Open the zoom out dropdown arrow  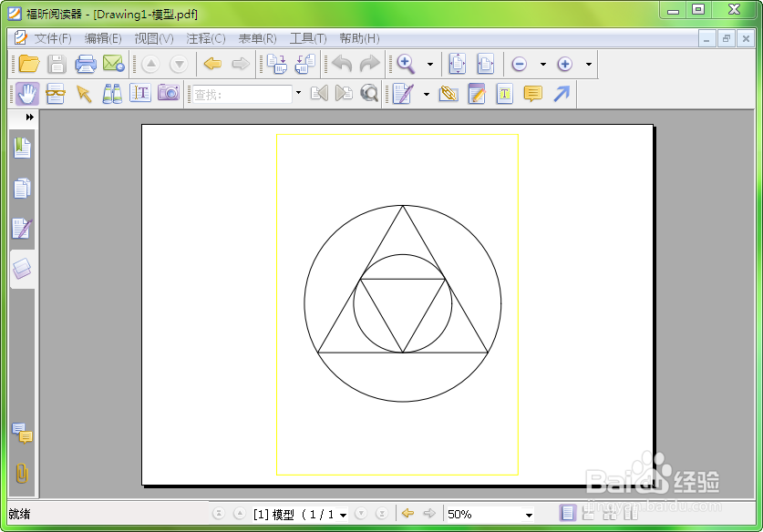tap(543, 64)
